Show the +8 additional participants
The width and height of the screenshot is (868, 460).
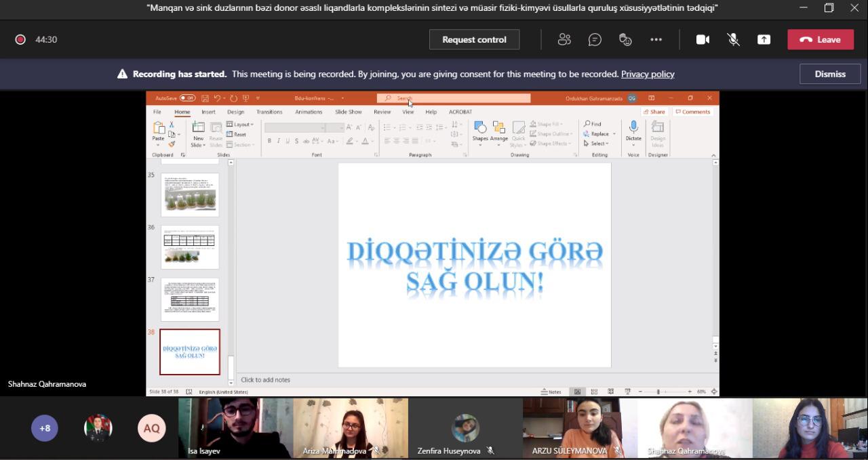(x=45, y=428)
